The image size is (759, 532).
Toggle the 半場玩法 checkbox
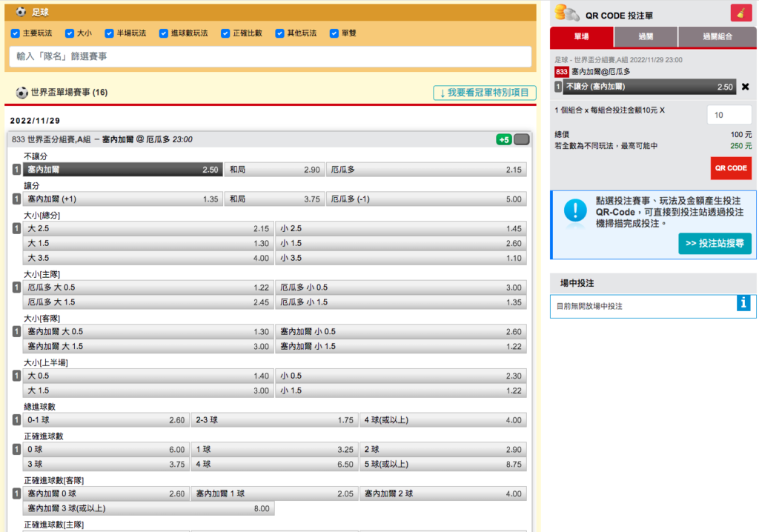coord(109,33)
